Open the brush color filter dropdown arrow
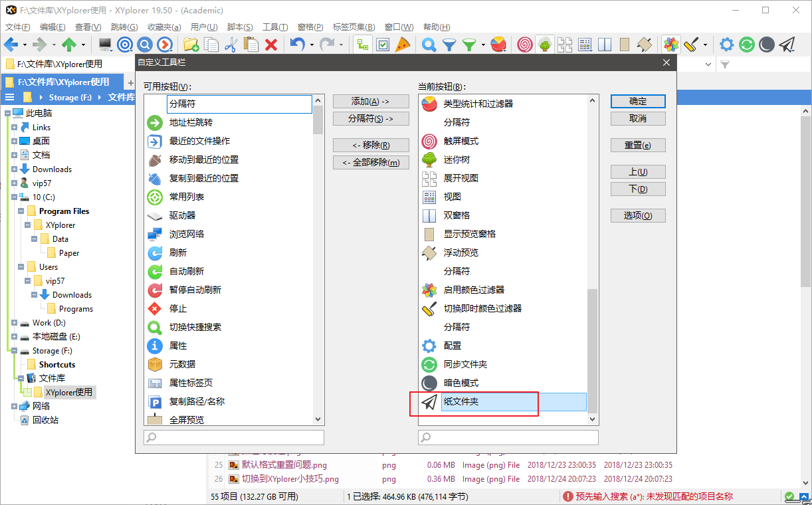The height and width of the screenshot is (505, 812). click(x=705, y=45)
